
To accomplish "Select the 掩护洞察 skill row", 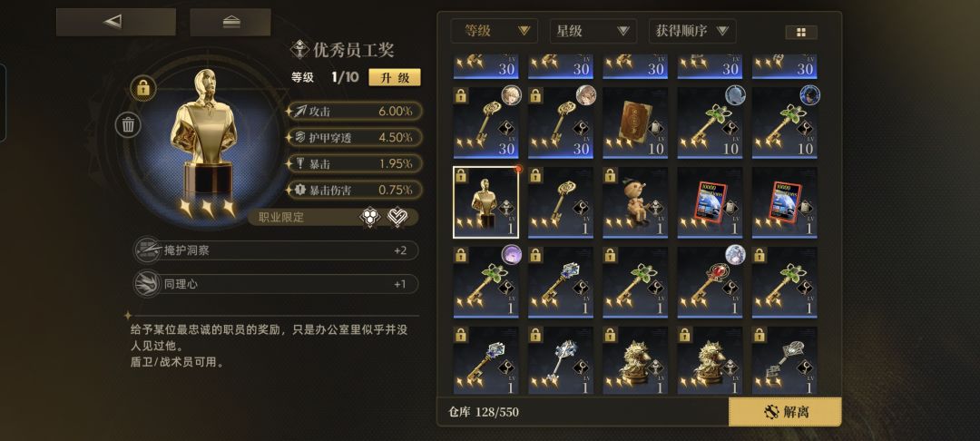I will click(276, 250).
